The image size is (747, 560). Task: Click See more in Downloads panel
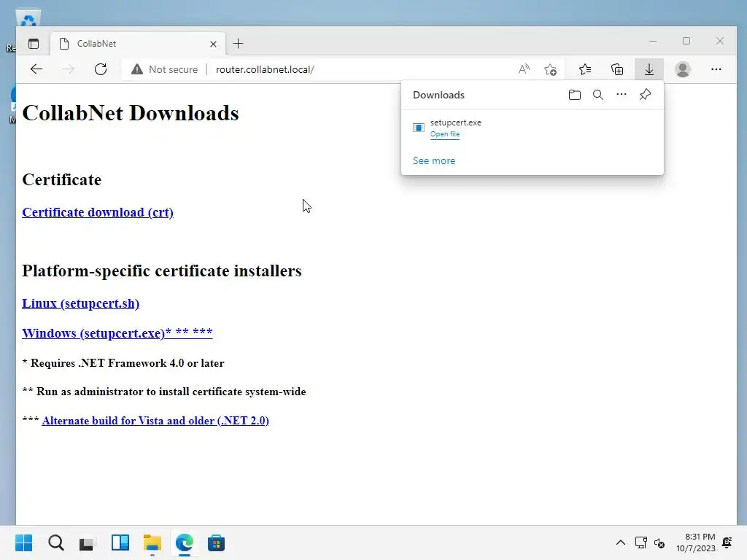(434, 160)
